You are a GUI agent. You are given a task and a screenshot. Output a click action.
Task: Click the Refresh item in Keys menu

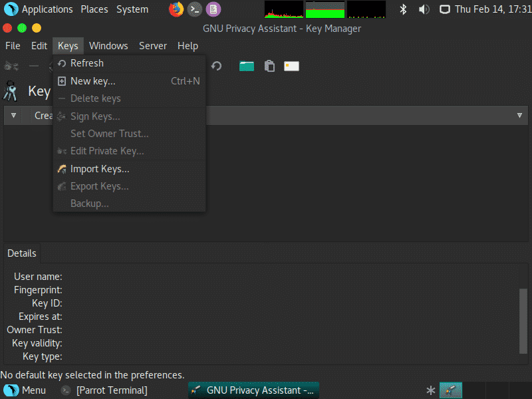click(x=129, y=63)
